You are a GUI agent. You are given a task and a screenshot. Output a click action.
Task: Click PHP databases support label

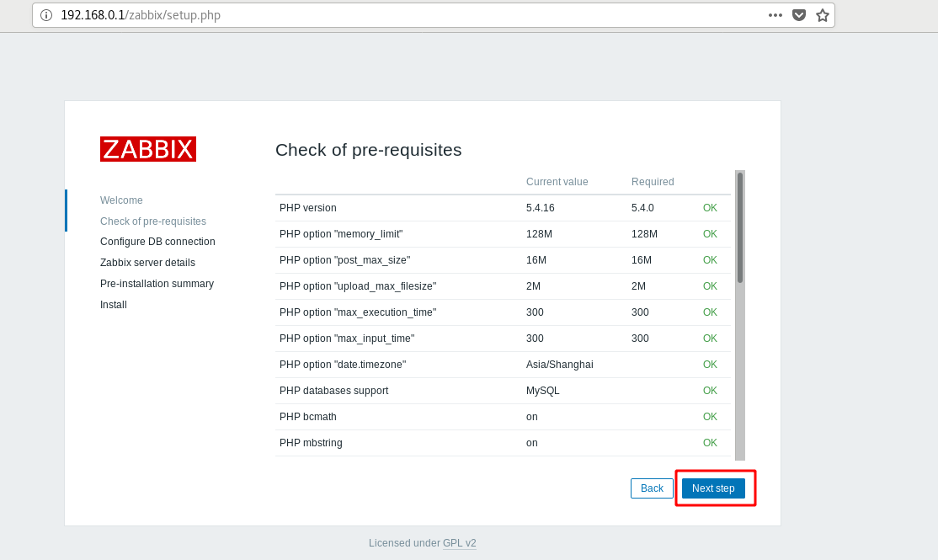click(x=333, y=391)
